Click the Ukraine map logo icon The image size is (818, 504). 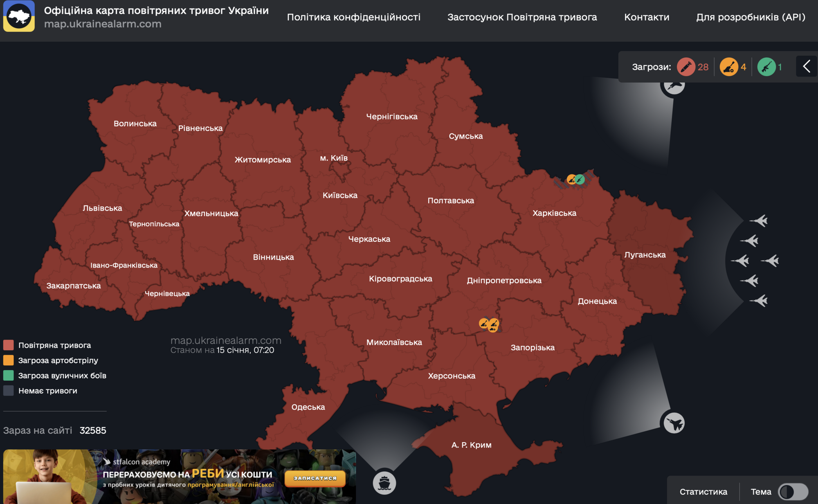click(x=19, y=16)
